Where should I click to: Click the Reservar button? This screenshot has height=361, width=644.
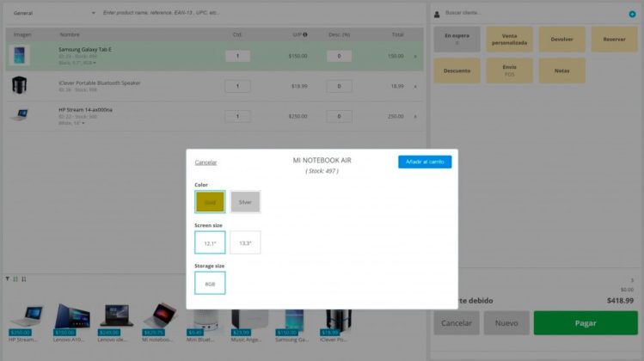[615, 39]
